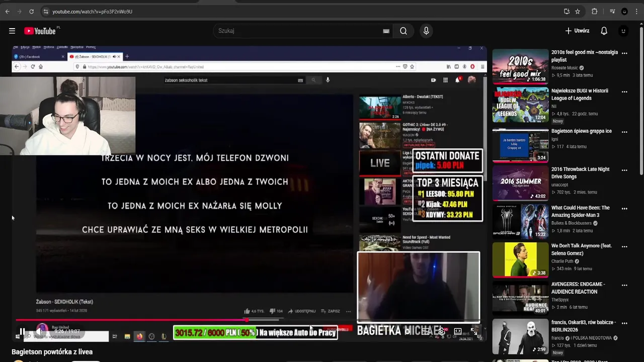
Task: Open the browser extensions puzzle icon
Action: coord(595,11)
